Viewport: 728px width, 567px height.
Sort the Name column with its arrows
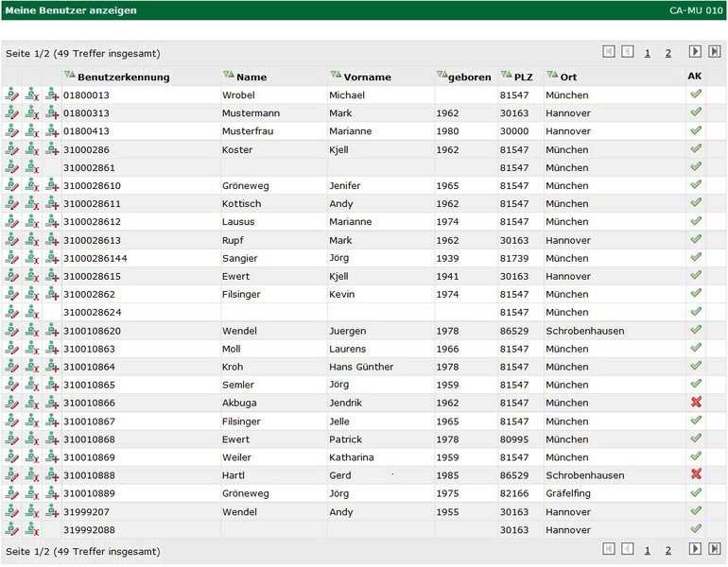pyautogui.click(x=228, y=75)
